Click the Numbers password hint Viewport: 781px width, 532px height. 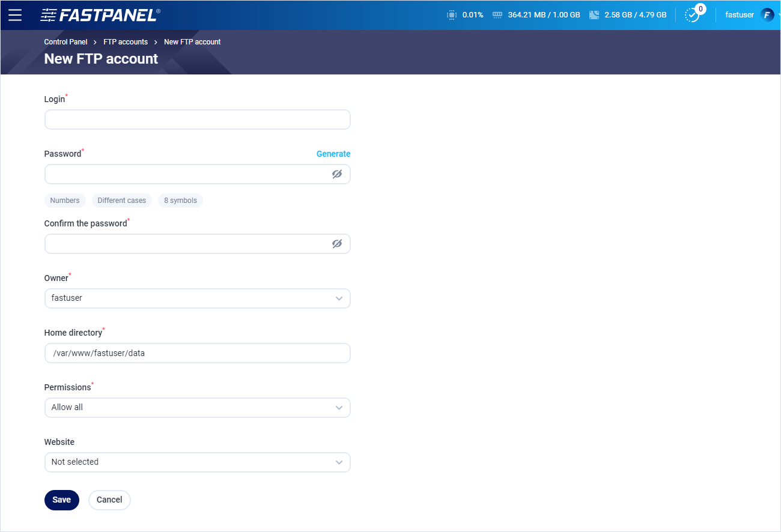[65, 201]
